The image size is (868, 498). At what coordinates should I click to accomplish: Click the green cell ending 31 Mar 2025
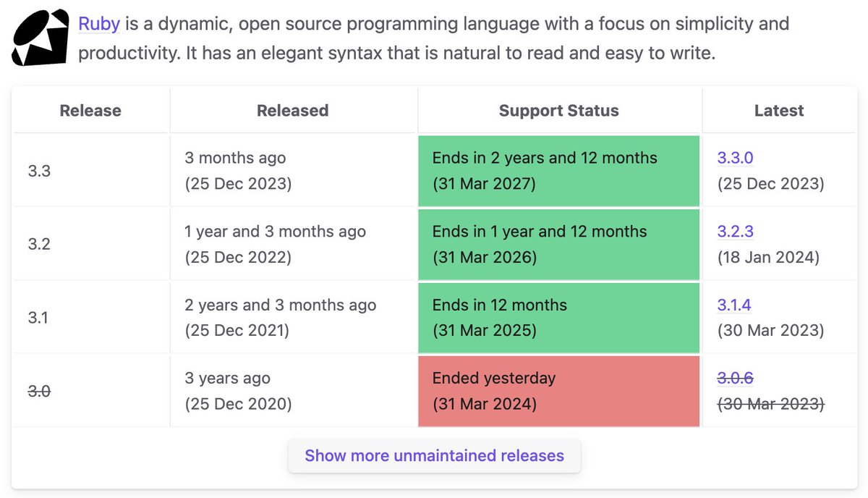[x=559, y=318]
